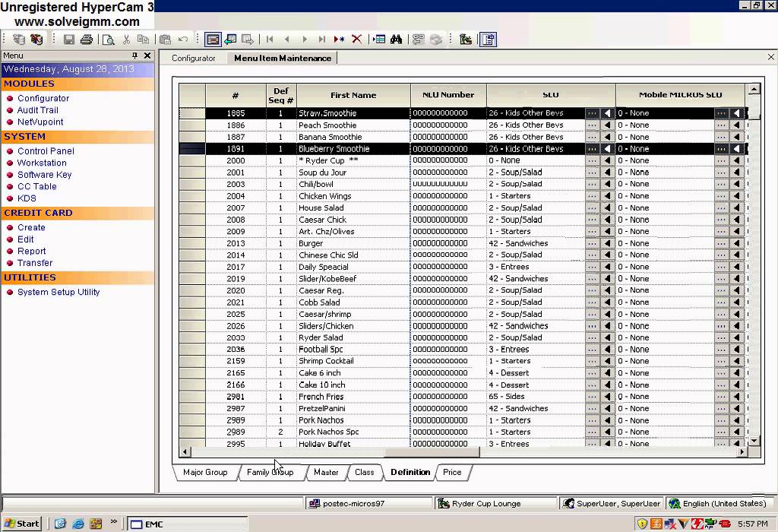Go to previous record arrow
Image resolution: width=778 pixels, height=532 pixels.
point(286,40)
